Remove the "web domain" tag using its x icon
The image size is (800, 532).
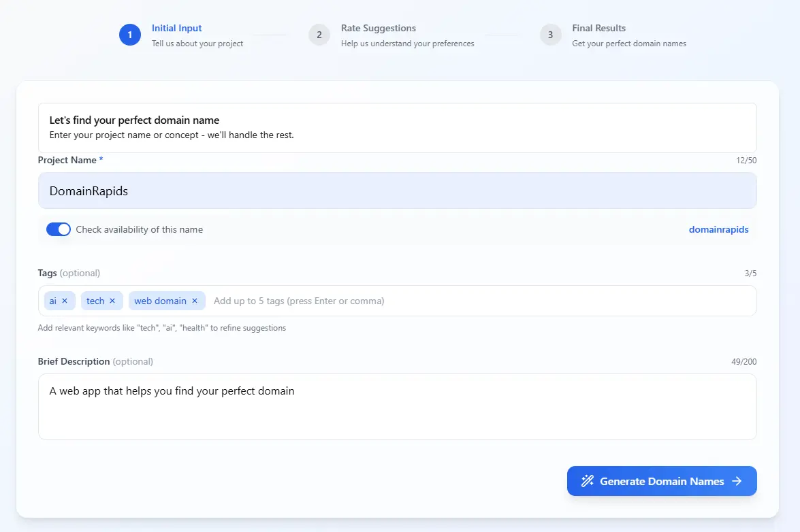click(x=194, y=300)
